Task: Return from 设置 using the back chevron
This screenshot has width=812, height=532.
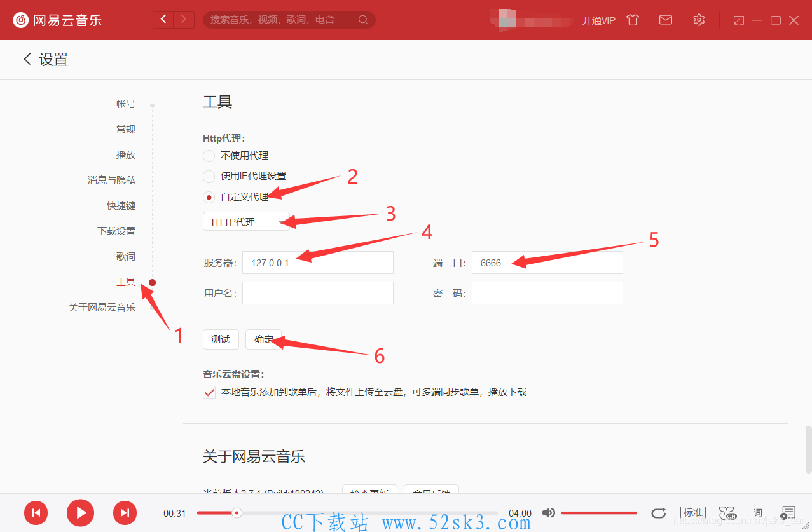Action: coord(27,59)
